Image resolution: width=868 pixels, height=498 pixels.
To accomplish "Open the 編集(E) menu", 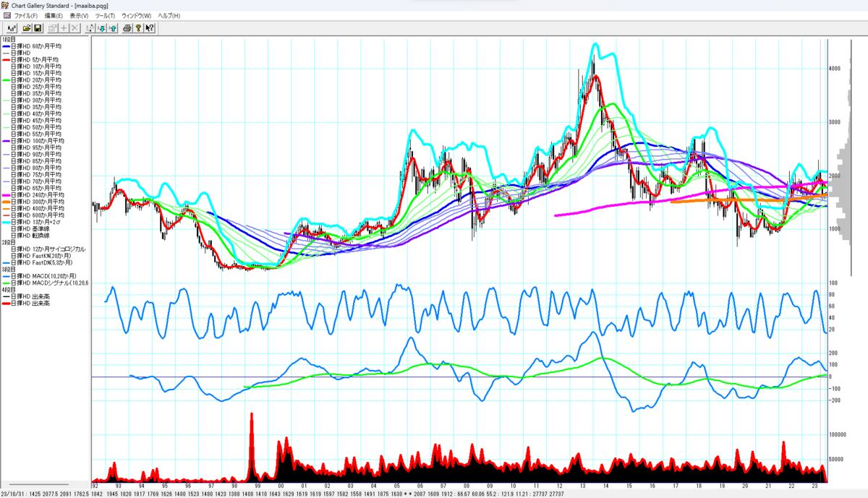I will [54, 15].
